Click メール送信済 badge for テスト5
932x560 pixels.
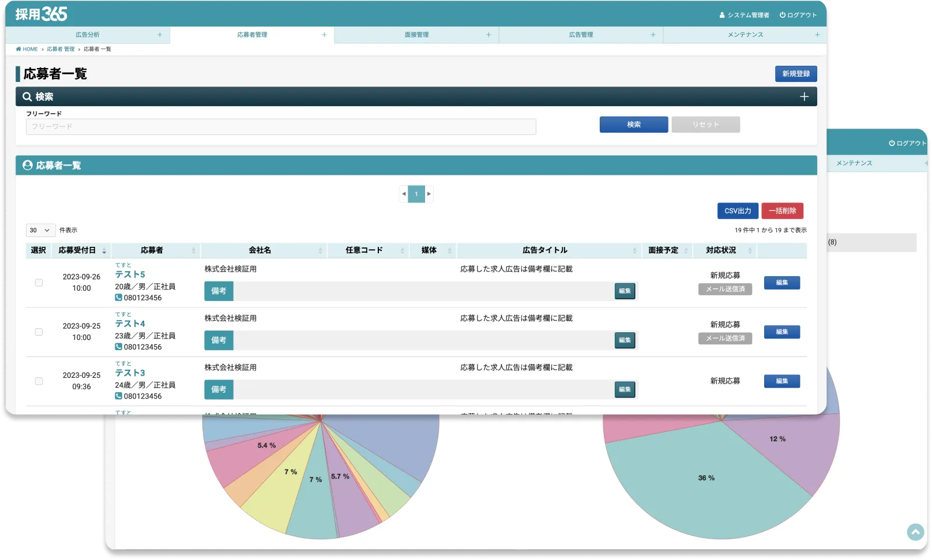725,289
